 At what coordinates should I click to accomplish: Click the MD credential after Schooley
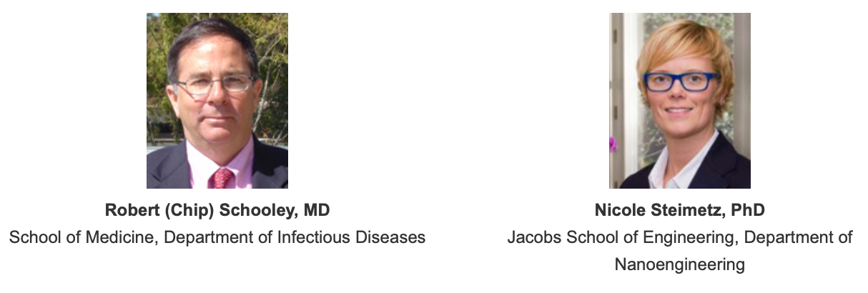[x=317, y=210]
